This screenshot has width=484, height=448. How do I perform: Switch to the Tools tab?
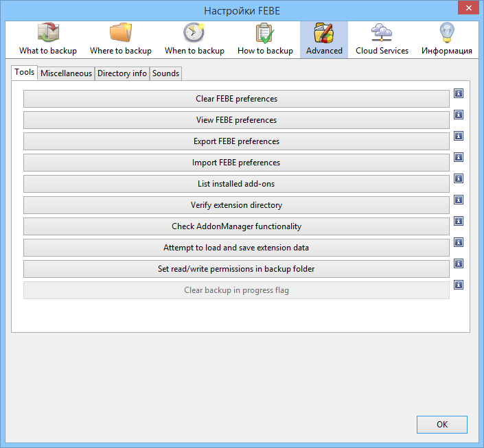25,72
